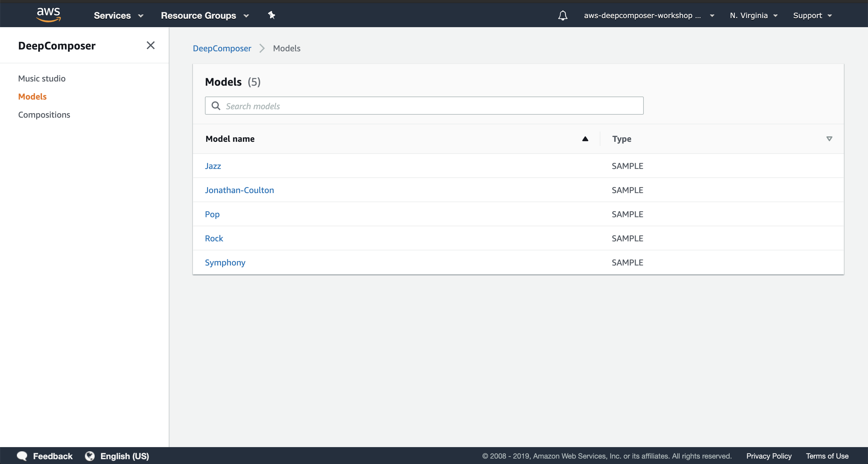
Task: Click the globe language icon
Action: click(x=90, y=456)
